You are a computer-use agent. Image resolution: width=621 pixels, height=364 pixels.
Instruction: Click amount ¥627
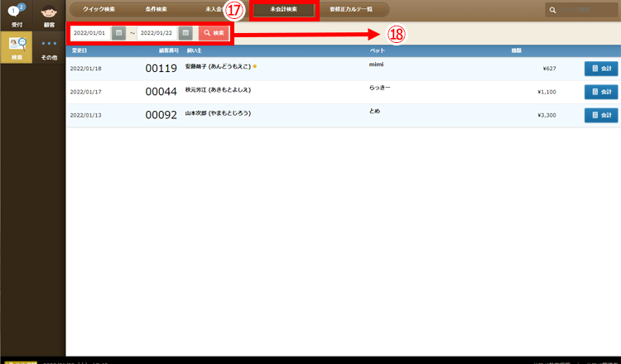coord(549,69)
